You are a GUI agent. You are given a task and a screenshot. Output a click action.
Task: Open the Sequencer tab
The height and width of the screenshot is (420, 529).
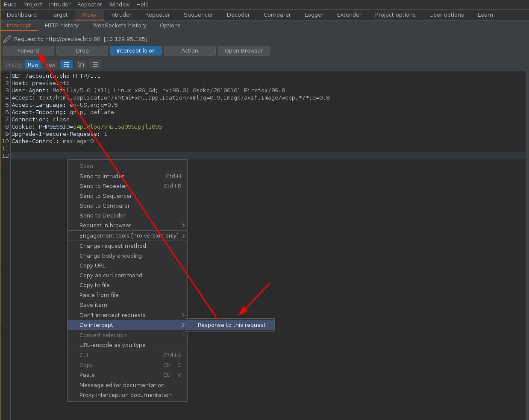coord(198,15)
